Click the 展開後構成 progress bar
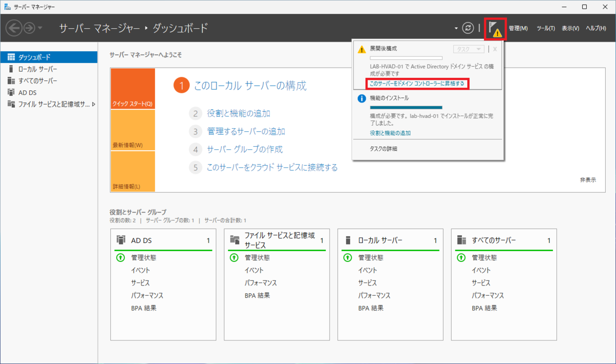The height and width of the screenshot is (364, 616). 406,58
